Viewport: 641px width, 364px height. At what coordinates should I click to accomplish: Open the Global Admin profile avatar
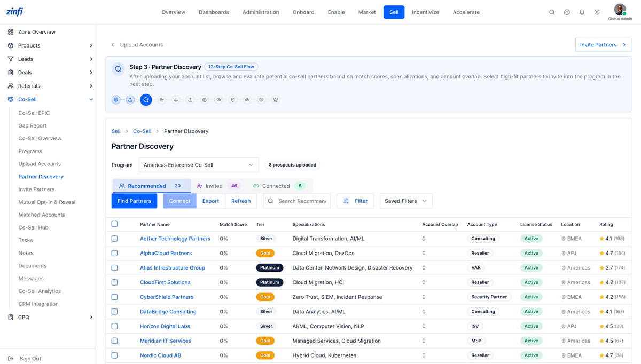pos(620,10)
